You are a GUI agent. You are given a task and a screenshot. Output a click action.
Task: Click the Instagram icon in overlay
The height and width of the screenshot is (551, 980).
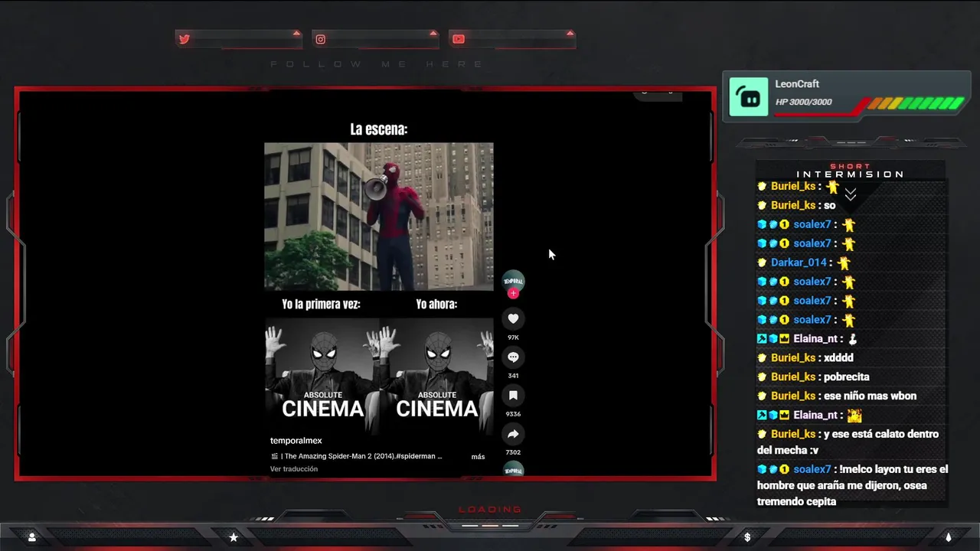tap(321, 39)
